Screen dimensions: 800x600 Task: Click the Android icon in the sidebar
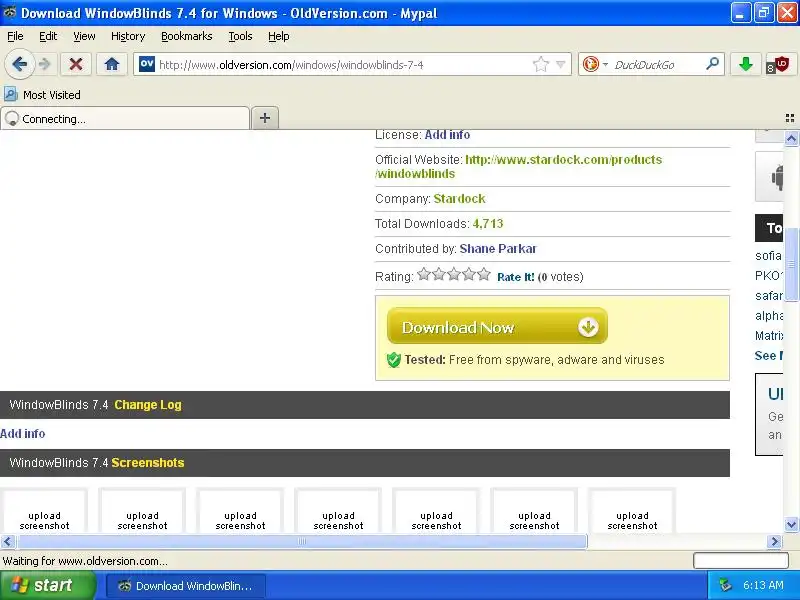[777, 178]
